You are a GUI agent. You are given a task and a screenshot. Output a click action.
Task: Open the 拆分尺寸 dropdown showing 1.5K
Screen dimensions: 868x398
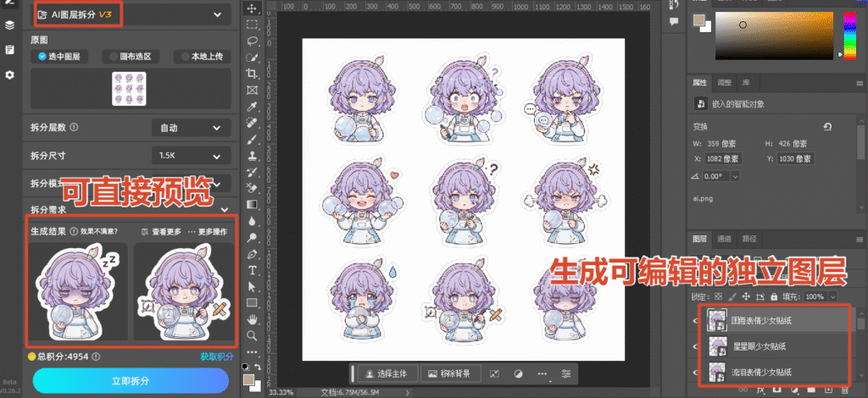[191, 155]
